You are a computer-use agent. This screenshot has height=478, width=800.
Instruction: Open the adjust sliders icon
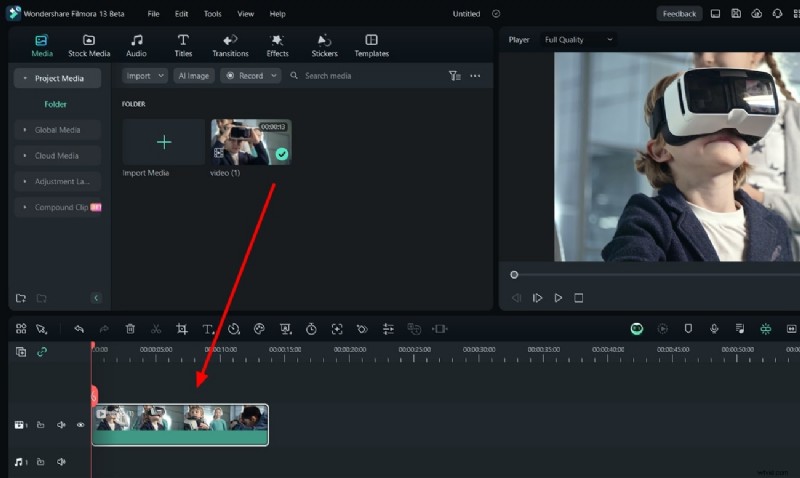(388, 329)
